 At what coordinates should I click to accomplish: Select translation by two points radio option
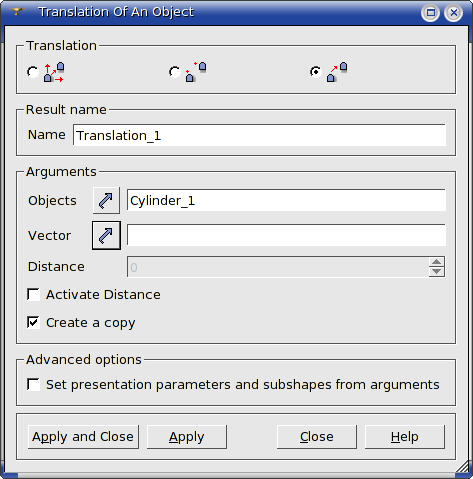click(175, 72)
